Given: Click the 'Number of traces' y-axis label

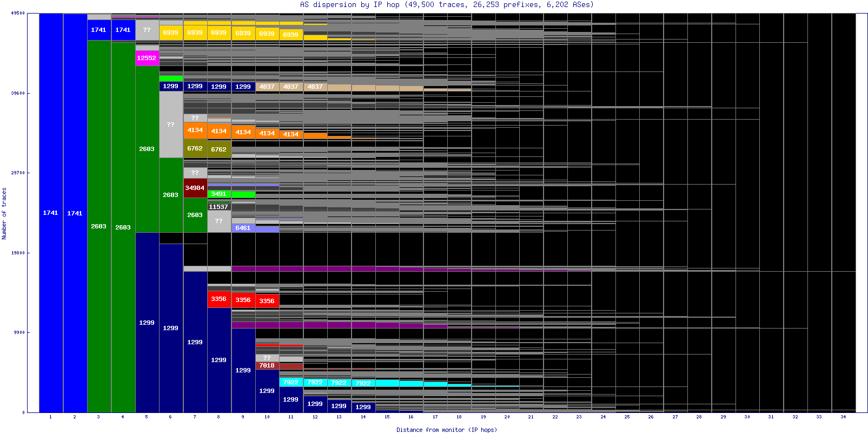Looking at the screenshot, I should [4, 213].
